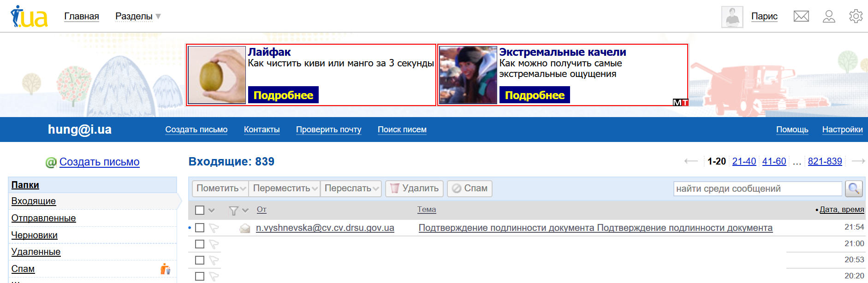Select the n.vyshnevska message checkbox
This screenshot has height=283, width=868.
click(200, 228)
